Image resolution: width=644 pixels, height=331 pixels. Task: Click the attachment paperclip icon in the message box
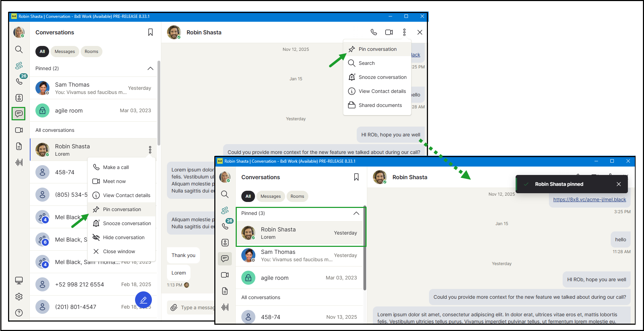[x=174, y=308]
